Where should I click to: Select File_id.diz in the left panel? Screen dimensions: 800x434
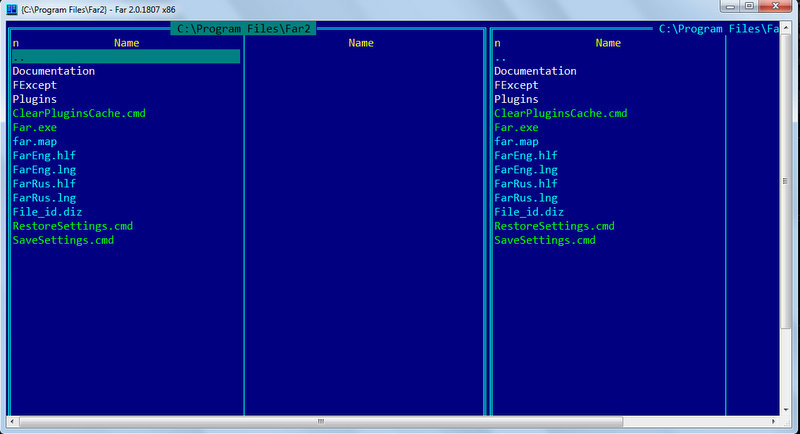pos(47,212)
